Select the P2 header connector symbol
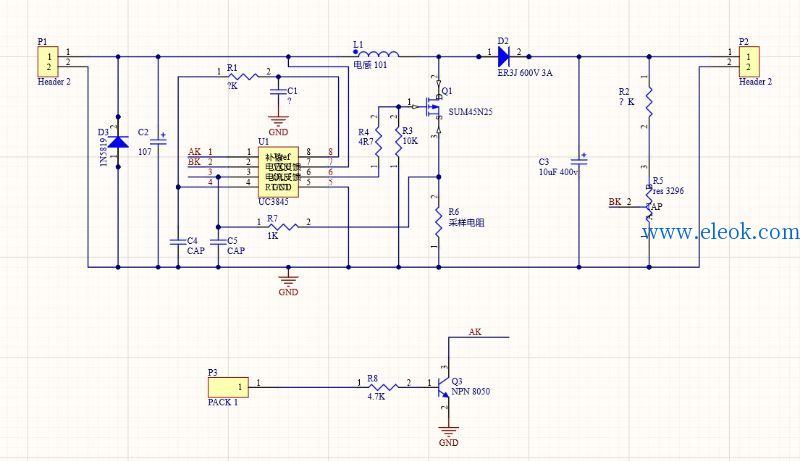The height and width of the screenshot is (461, 800). point(748,62)
